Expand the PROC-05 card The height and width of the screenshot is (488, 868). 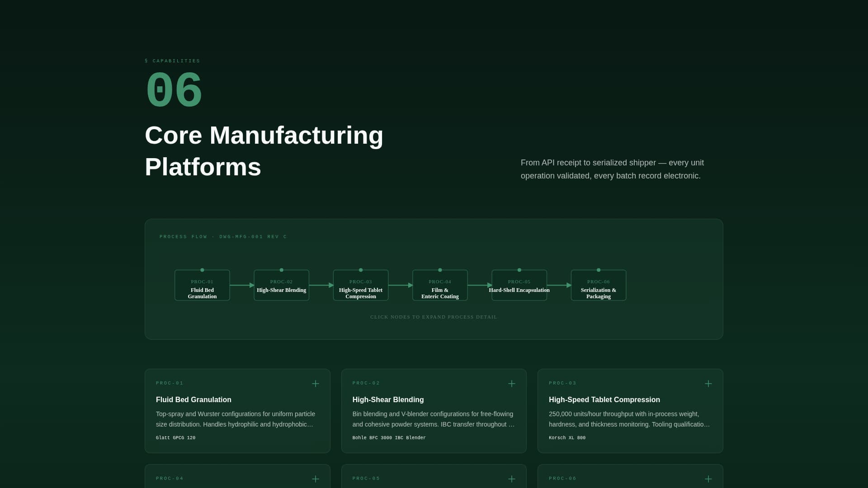tap(511, 479)
